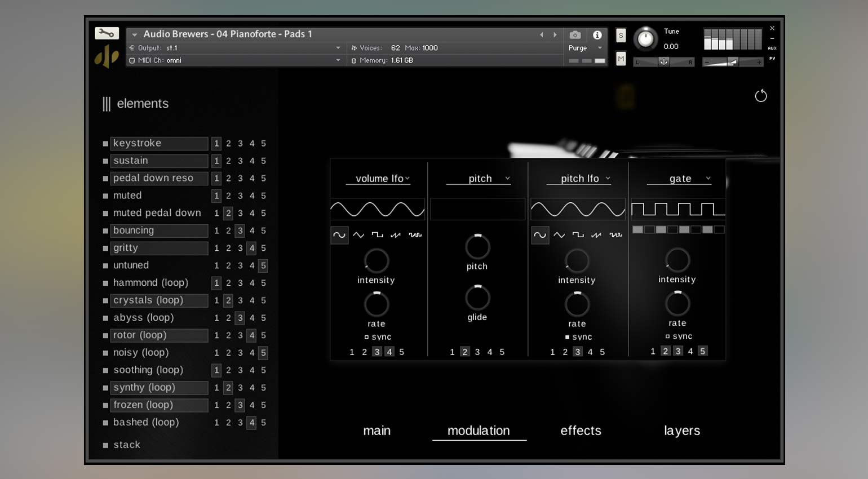Image resolution: width=868 pixels, height=479 pixels.
Task: Click the output volume slider in header
Action: tap(733, 62)
